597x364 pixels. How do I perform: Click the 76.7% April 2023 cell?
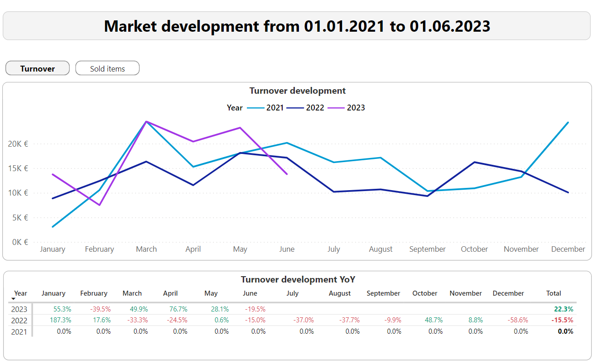tap(179, 310)
